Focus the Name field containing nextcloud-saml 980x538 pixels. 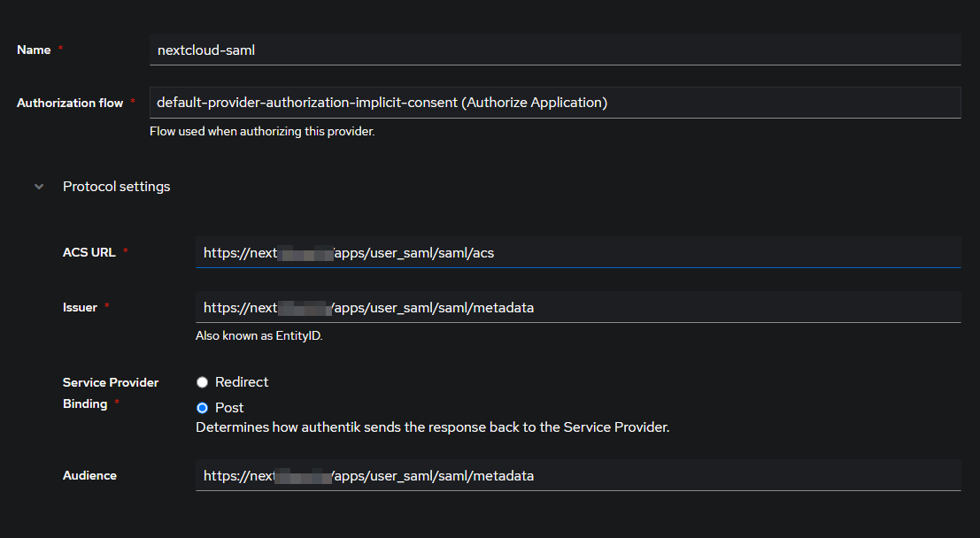tap(555, 50)
